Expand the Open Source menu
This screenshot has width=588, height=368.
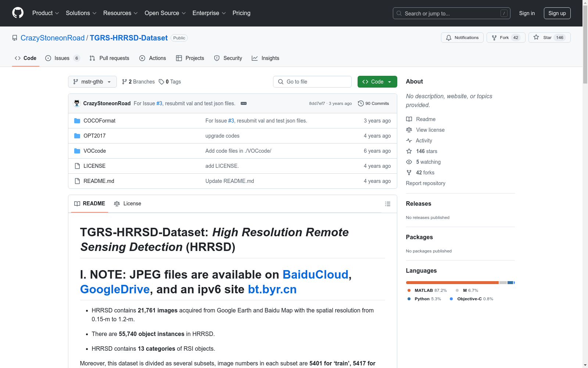[165, 13]
